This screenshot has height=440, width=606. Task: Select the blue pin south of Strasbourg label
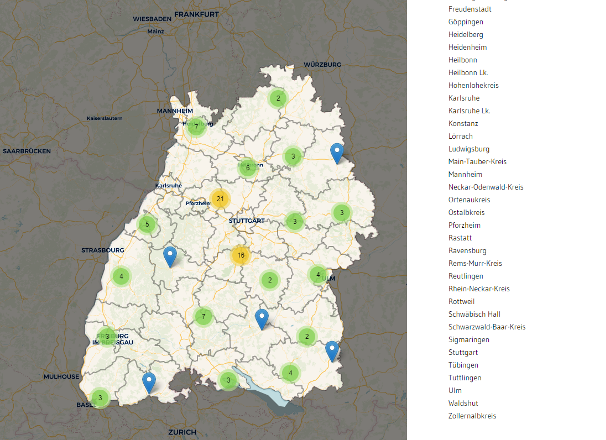point(170,257)
